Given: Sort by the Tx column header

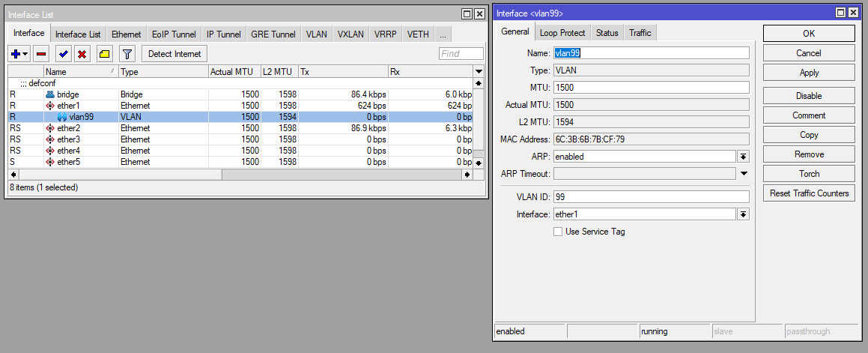Looking at the screenshot, I should click(343, 71).
